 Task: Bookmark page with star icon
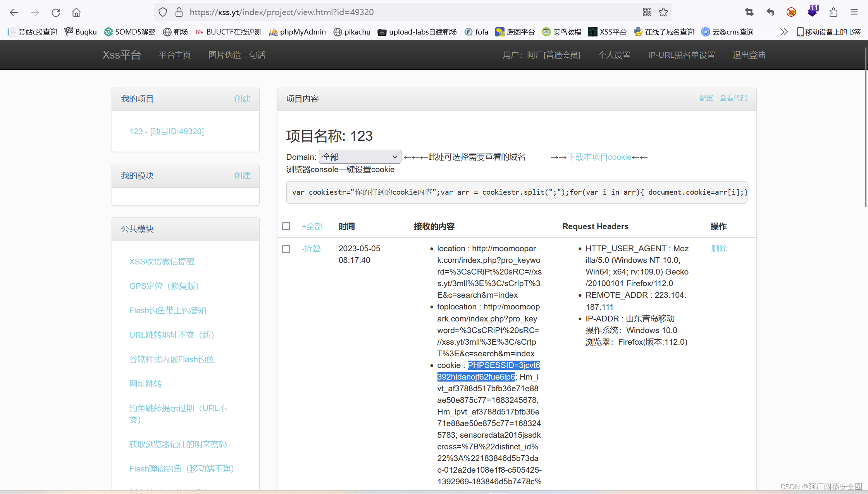pos(663,12)
